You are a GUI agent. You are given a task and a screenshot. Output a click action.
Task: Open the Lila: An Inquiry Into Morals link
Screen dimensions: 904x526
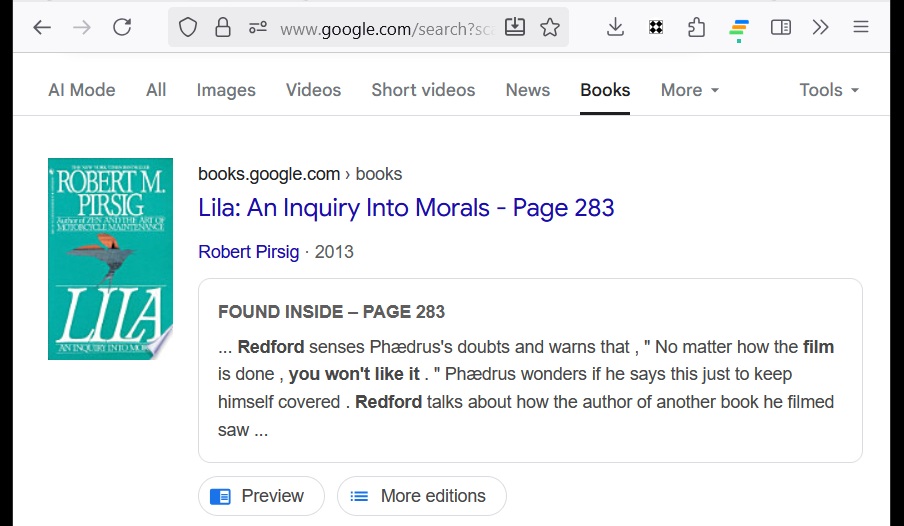tap(406, 208)
